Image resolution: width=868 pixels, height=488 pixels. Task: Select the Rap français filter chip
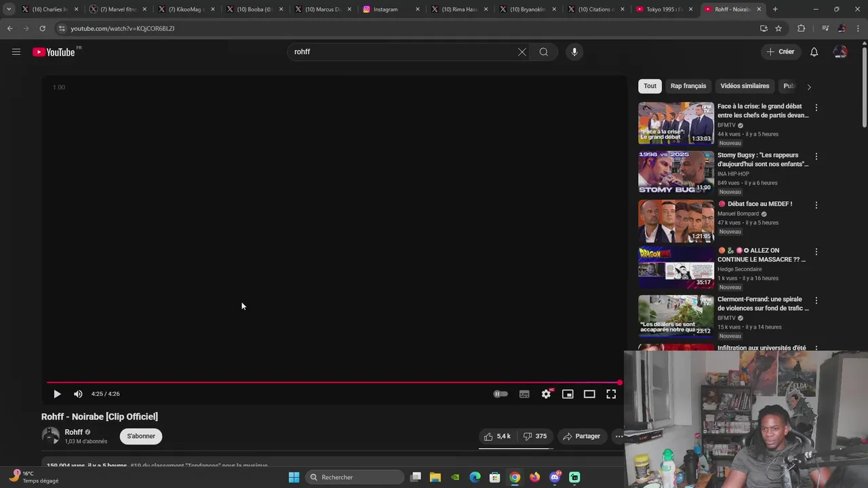pyautogui.click(x=688, y=86)
